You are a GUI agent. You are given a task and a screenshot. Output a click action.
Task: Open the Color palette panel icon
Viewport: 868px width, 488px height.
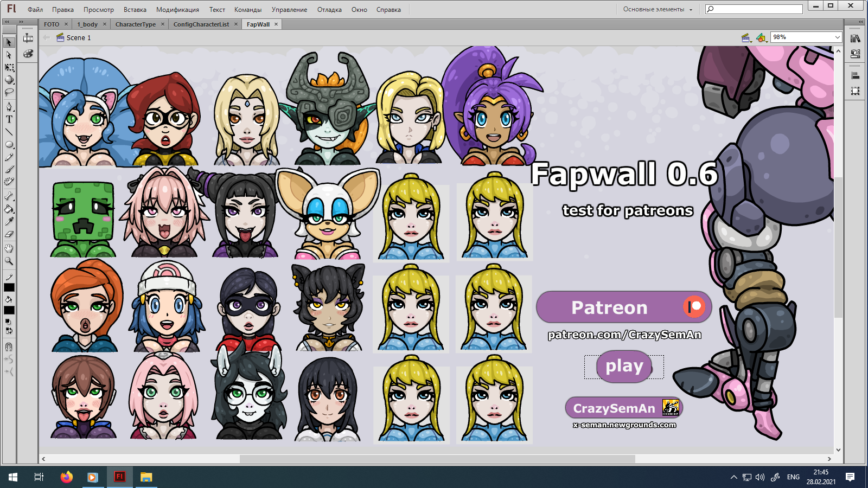pyautogui.click(x=28, y=53)
